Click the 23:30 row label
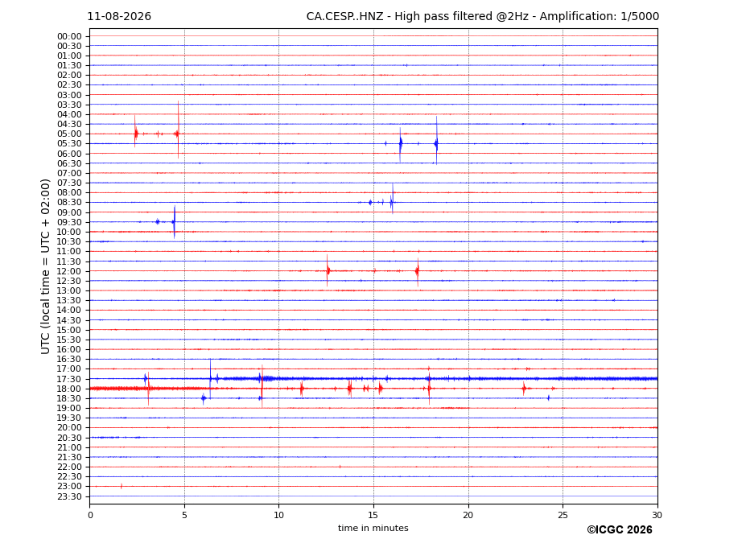This screenshot has width=746, height=560. coord(69,496)
